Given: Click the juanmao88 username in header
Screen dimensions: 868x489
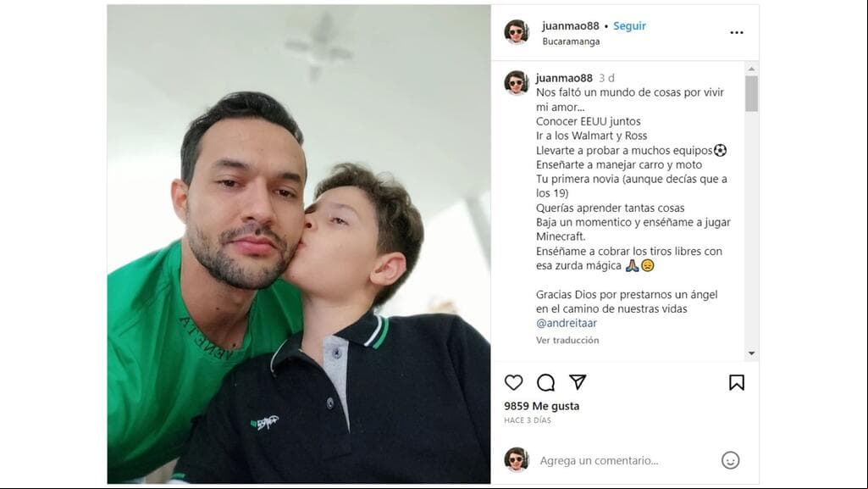Looking at the screenshot, I should [x=570, y=26].
